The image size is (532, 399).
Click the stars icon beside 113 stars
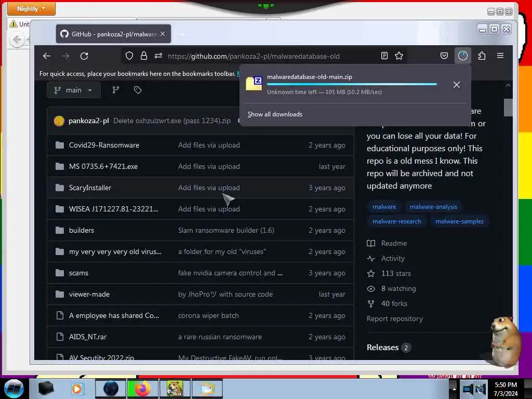point(371,273)
